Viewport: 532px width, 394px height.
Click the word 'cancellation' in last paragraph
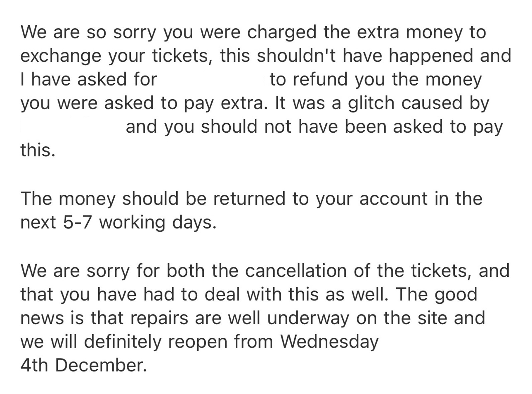coord(296,270)
